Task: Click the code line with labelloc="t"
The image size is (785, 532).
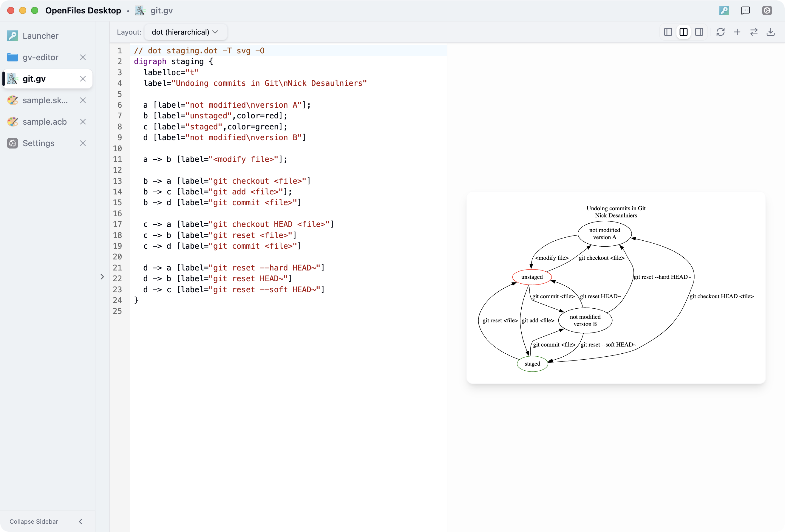Action: (171, 72)
